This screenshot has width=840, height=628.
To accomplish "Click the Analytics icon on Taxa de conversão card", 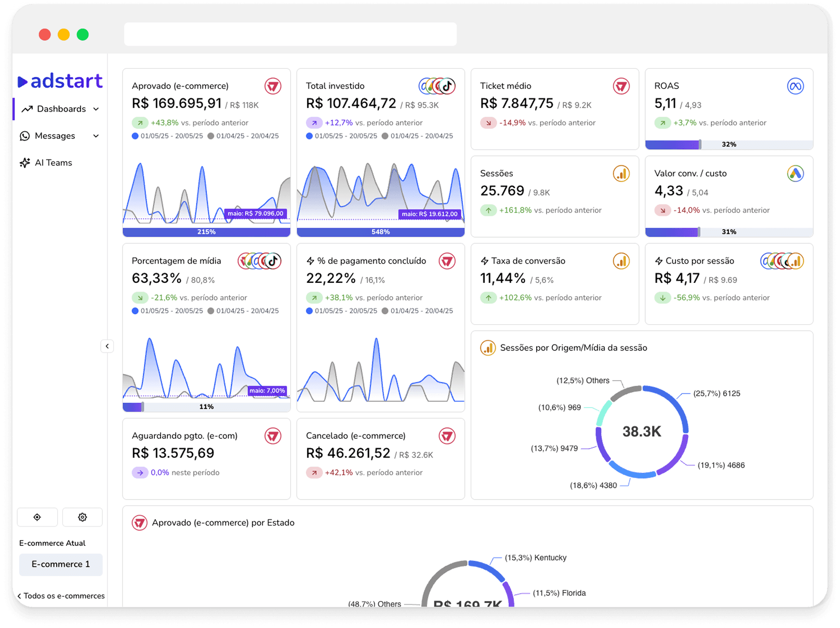I will pyautogui.click(x=621, y=260).
